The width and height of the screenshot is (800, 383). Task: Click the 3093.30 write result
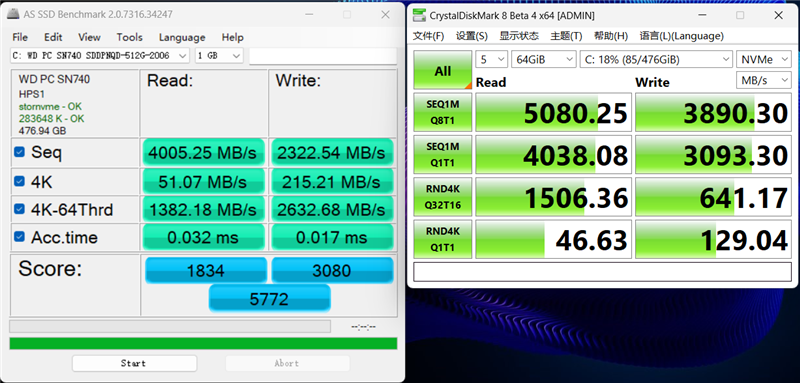click(x=713, y=155)
